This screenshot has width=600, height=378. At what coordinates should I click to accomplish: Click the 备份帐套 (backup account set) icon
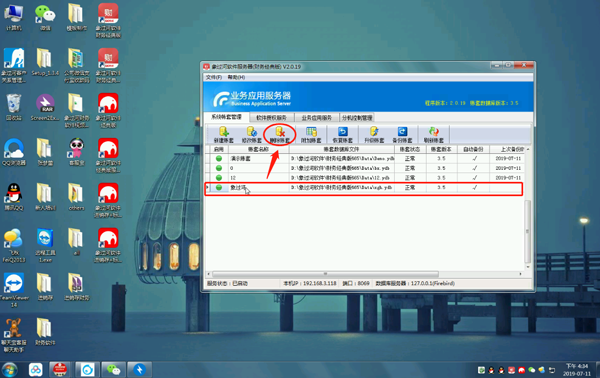point(402,135)
